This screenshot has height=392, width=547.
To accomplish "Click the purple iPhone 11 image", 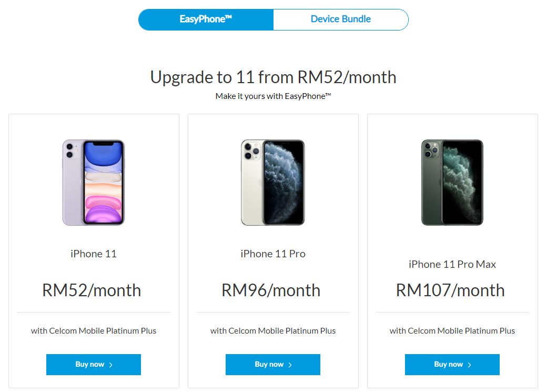I will tap(94, 182).
